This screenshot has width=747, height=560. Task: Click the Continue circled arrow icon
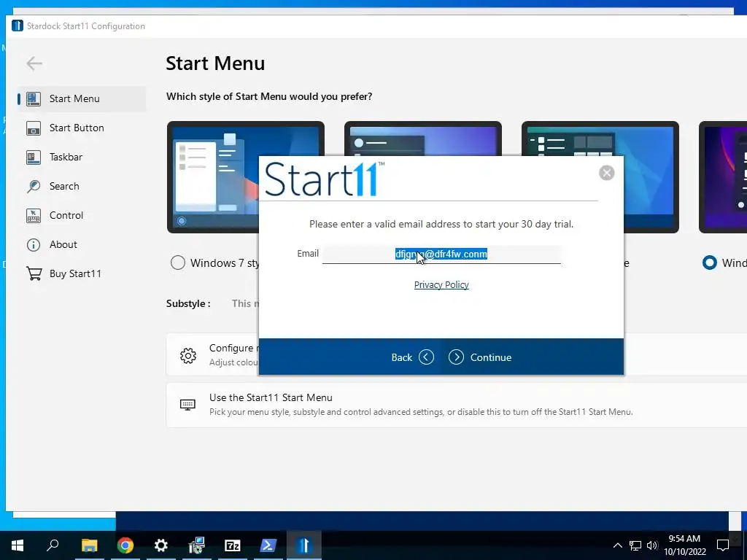click(456, 357)
